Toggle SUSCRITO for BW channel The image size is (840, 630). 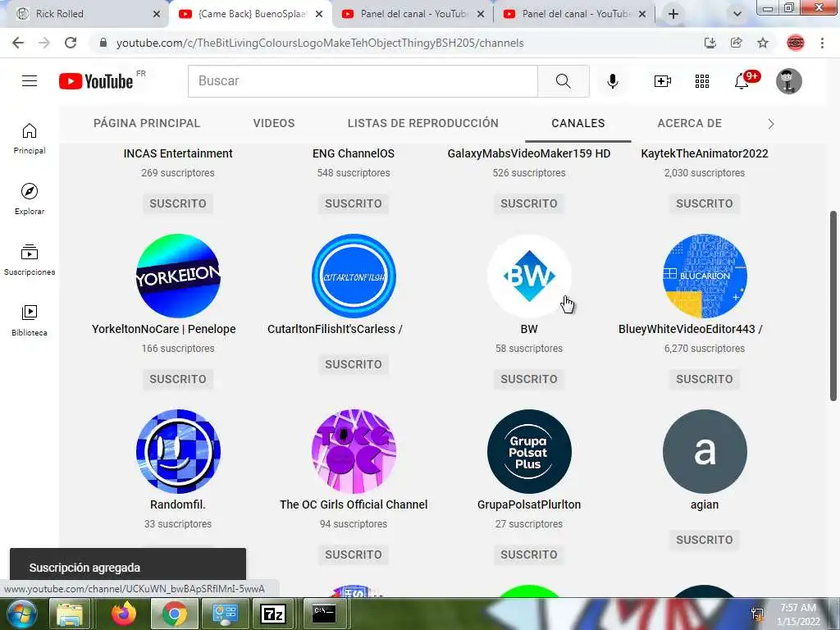click(529, 379)
